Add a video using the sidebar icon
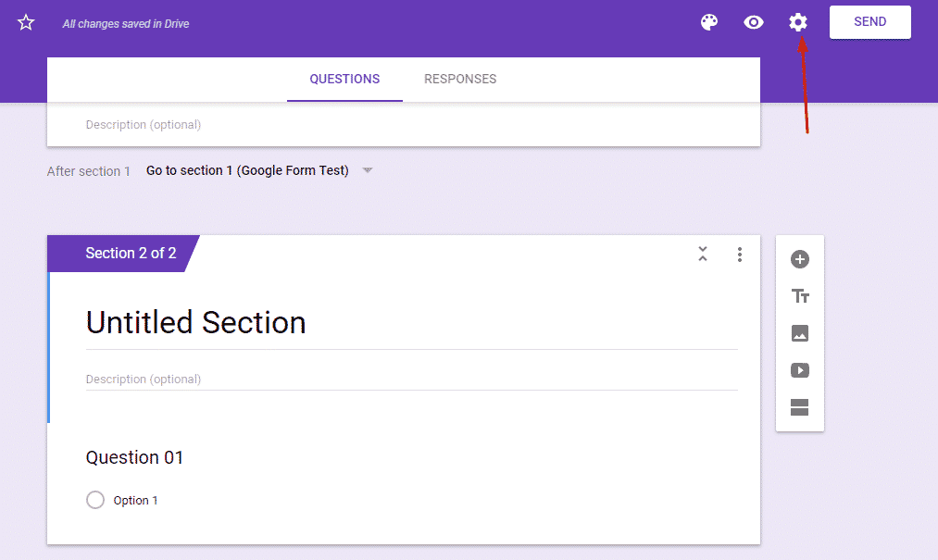The width and height of the screenshot is (938, 560). coord(800,370)
